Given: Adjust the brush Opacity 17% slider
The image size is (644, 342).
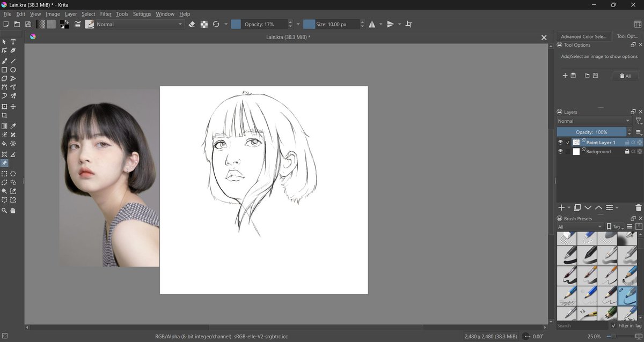Looking at the screenshot, I should click(259, 24).
